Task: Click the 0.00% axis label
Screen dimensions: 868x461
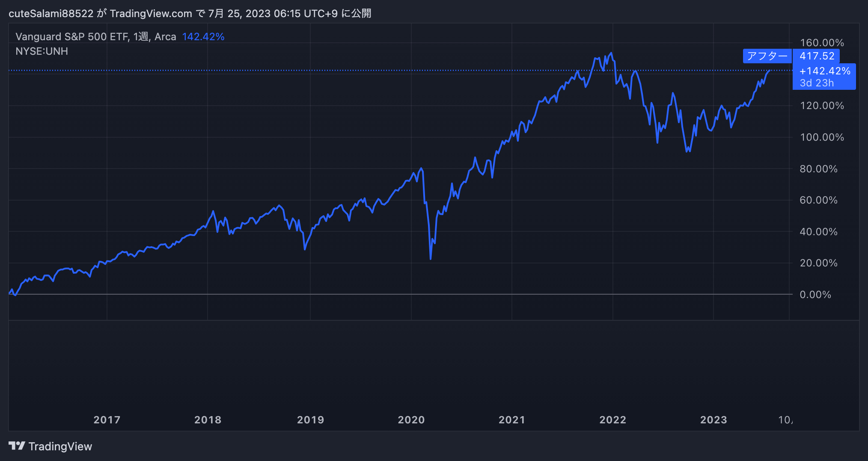Action: [815, 295]
